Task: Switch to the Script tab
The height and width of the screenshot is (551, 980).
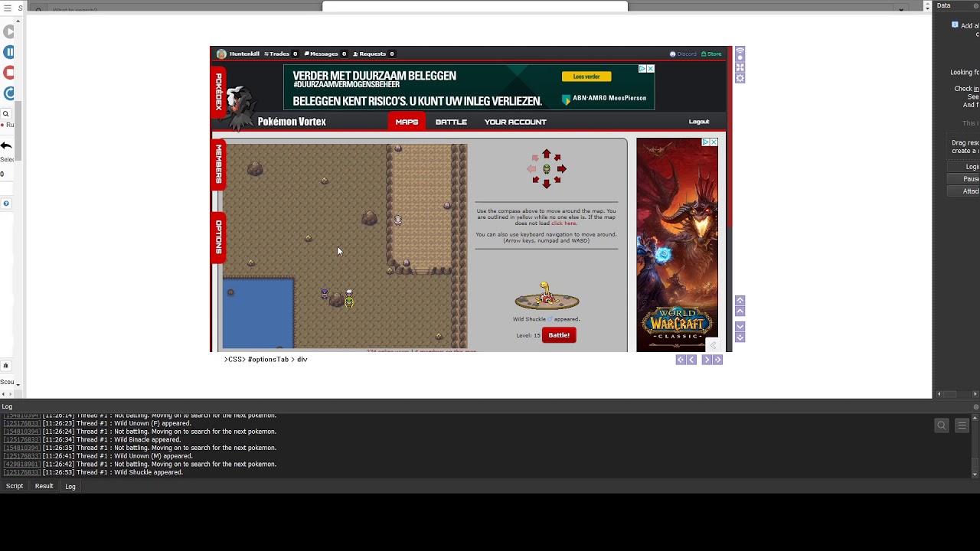Action: point(15,486)
